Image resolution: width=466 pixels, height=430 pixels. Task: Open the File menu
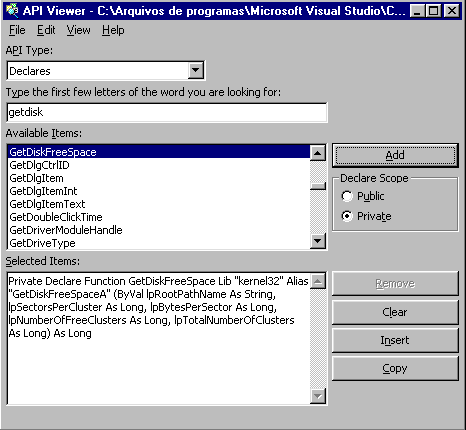pyautogui.click(x=17, y=30)
